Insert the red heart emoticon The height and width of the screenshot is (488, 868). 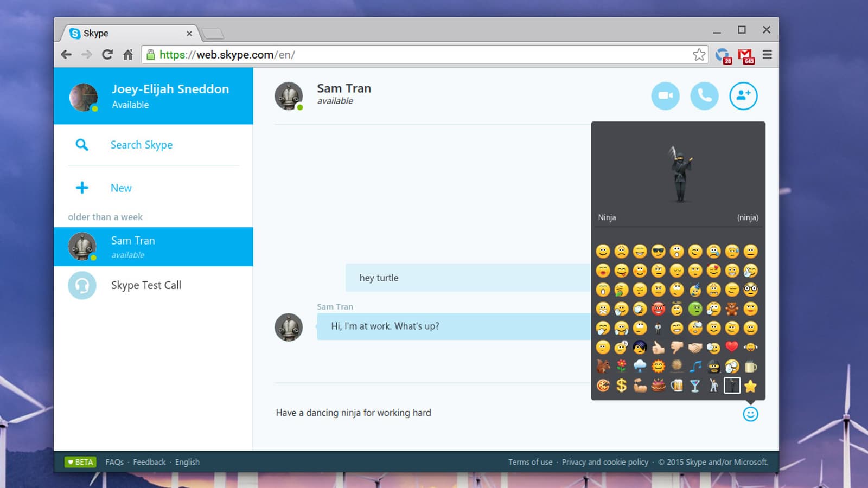click(x=732, y=346)
